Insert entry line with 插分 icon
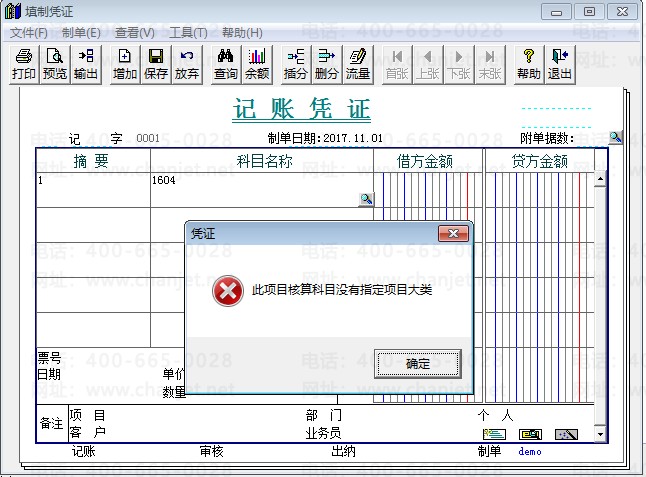The image size is (646, 477). (x=296, y=65)
